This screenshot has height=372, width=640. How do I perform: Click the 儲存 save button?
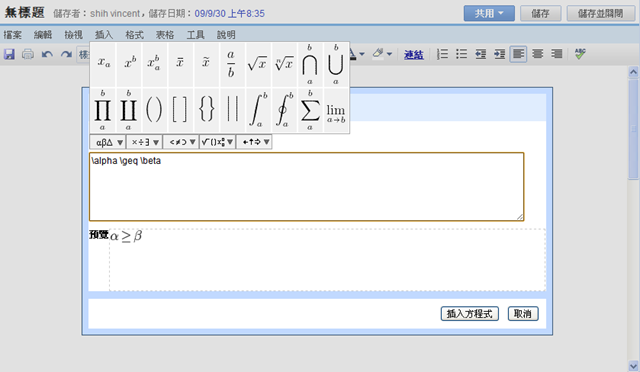540,13
